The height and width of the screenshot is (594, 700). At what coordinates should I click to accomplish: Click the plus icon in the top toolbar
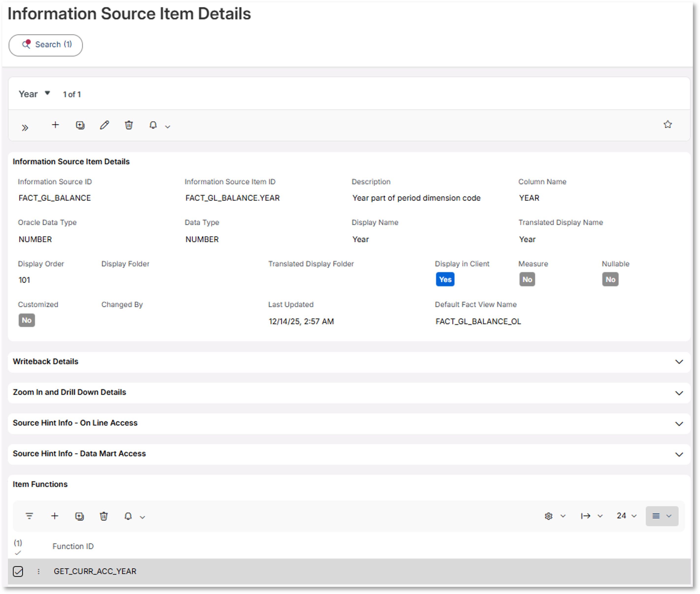coord(55,125)
